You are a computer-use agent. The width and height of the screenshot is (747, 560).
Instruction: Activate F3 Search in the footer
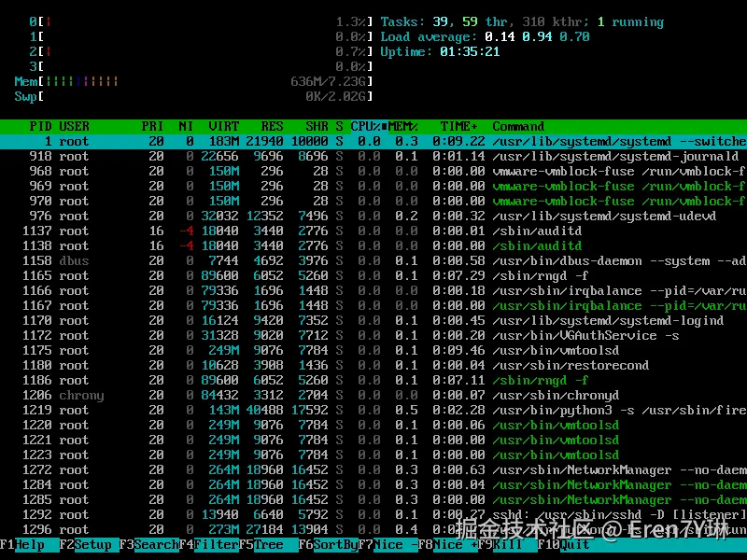click(148, 544)
